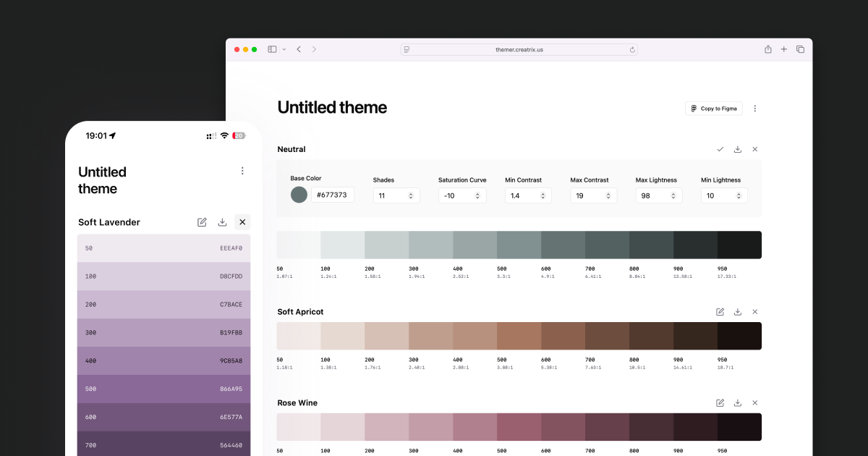
Task: Adjust the Shades stepper showing 11
Action: click(396, 195)
